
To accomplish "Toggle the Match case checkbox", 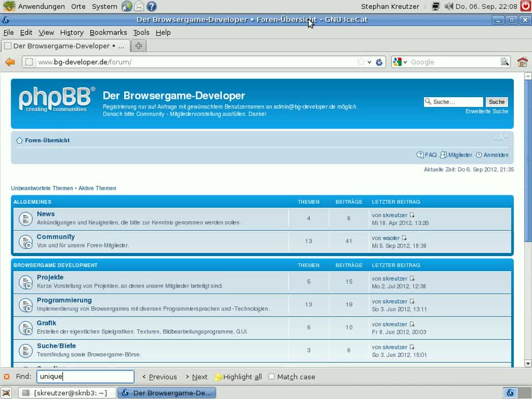I will (x=272, y=377).
